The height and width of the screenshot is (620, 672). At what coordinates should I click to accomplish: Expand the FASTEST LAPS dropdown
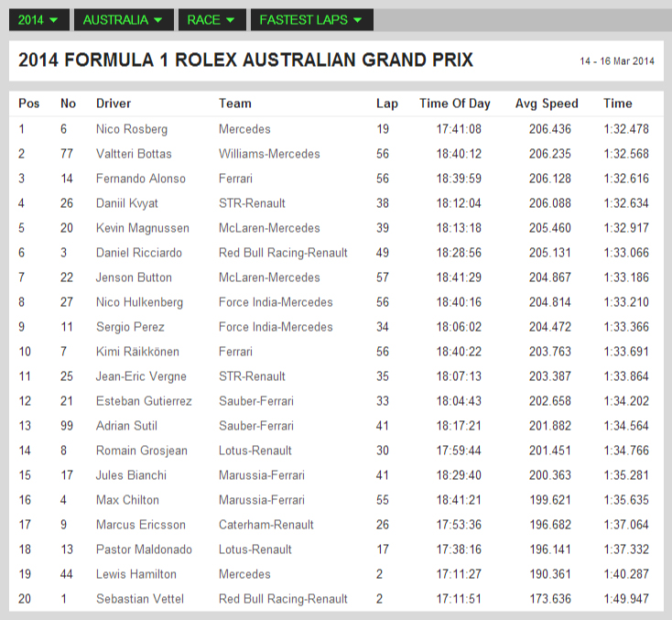(x=312, y=20)
